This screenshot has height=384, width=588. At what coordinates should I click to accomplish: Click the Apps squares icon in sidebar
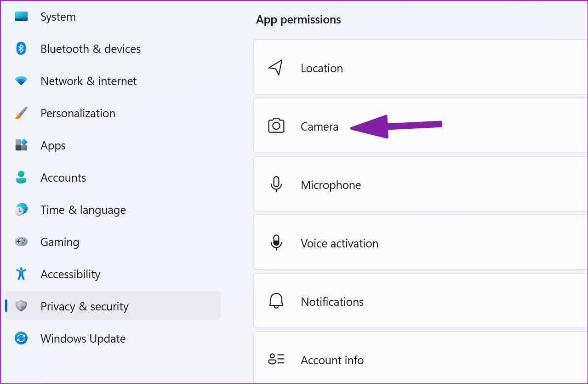point(21,145)
